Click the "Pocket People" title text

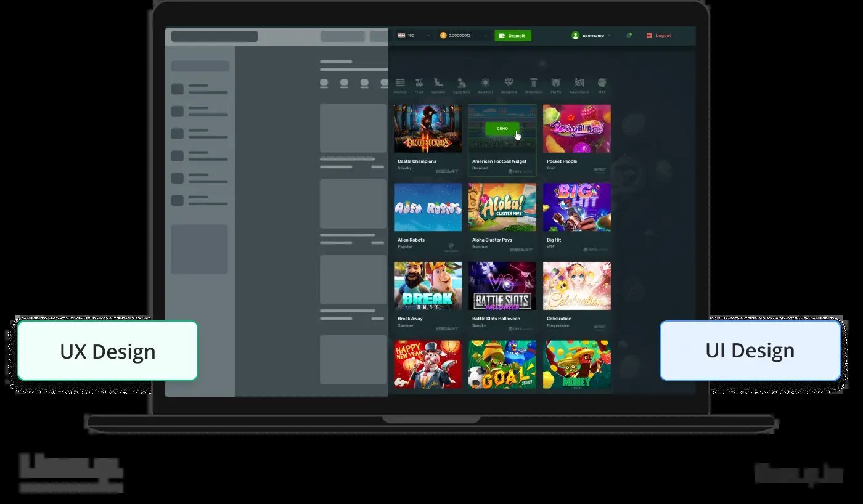[x=562, y=161]
